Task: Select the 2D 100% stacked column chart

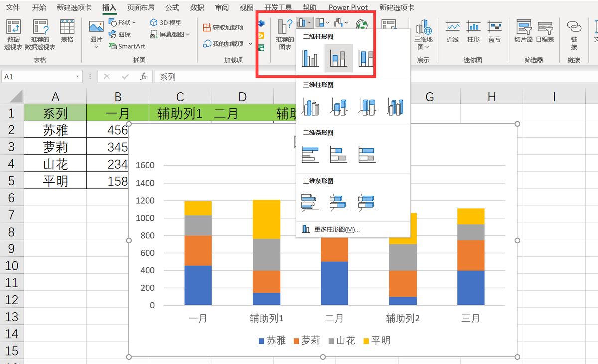Action: [x=367, y=58]
